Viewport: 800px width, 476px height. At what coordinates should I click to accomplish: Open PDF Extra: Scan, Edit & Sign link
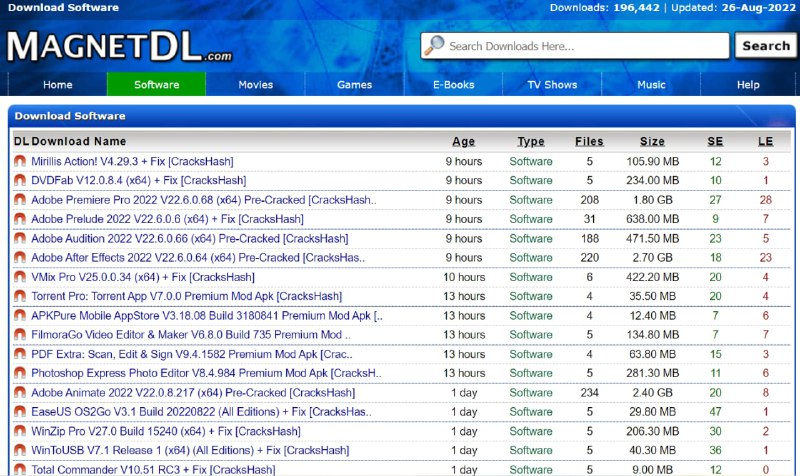point(191,354)
